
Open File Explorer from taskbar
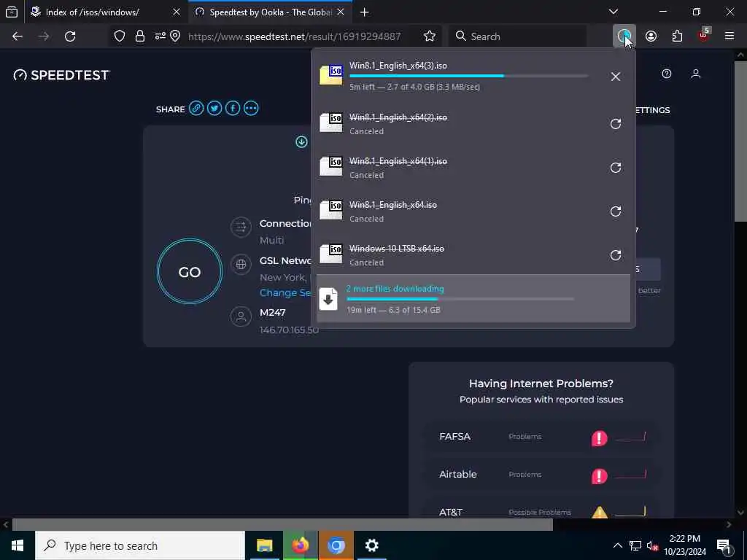[x=264, y=545]
